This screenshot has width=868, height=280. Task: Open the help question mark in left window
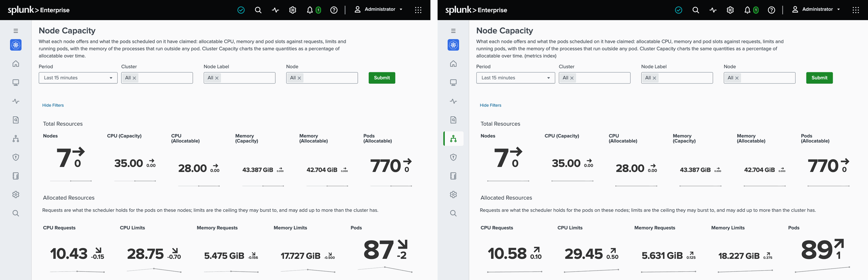[x=334, y=10]
